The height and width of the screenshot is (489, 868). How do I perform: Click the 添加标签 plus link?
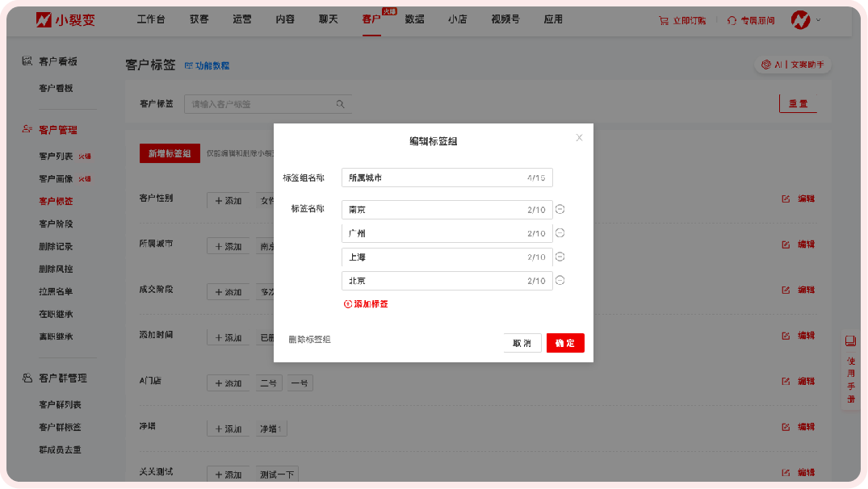[366, 304]
